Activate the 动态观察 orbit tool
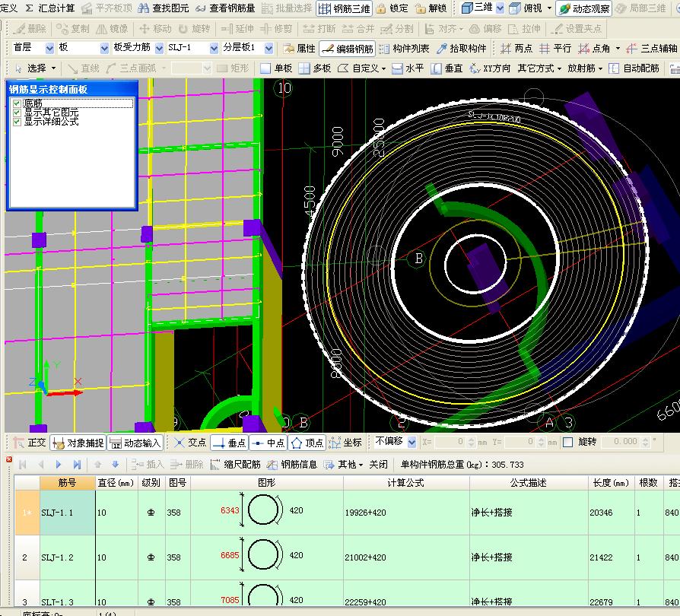This screenshot has width=680, height=616. point(583,8)
